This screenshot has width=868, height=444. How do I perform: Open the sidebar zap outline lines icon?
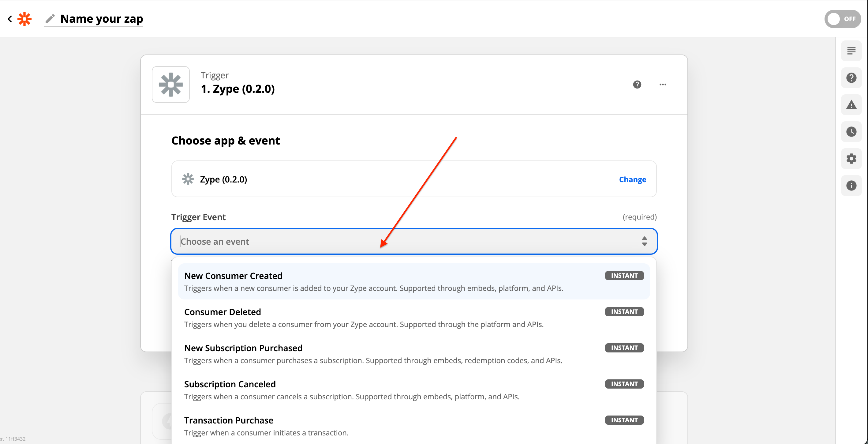(851, 51)
